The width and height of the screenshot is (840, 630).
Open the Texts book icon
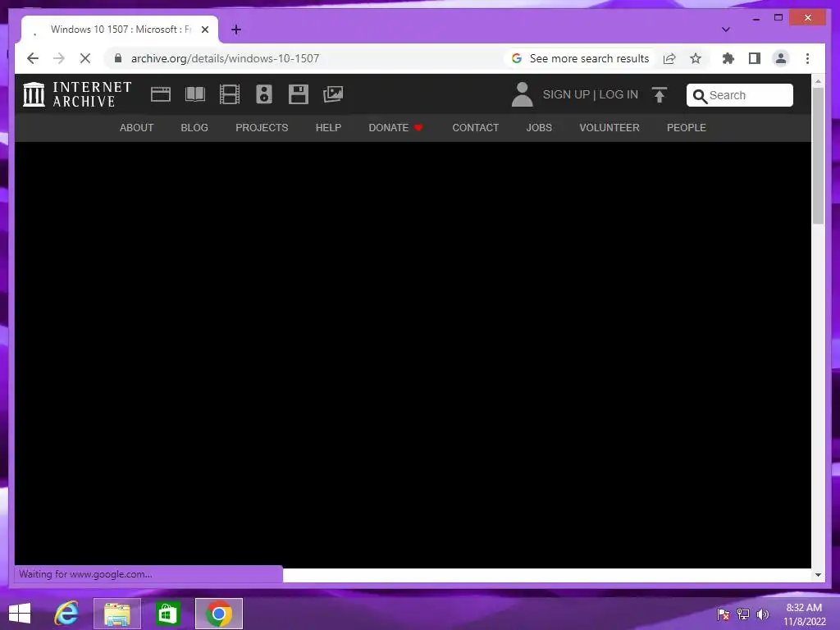(195, 94)
